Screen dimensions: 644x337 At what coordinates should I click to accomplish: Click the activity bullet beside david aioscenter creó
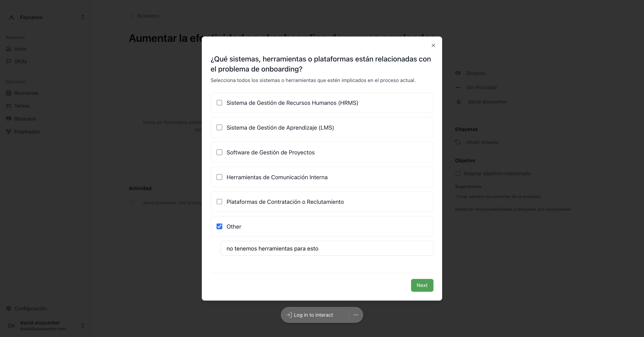(x=133, y=203)
